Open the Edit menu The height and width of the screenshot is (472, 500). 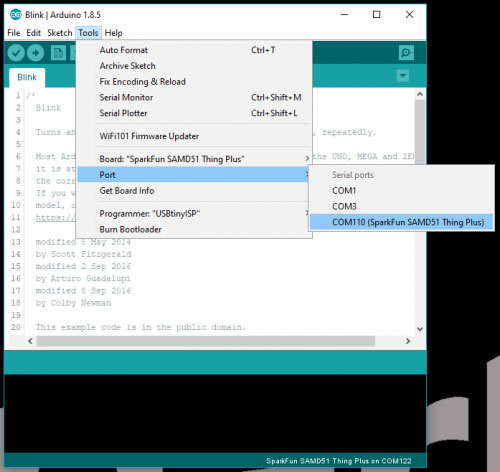click(33, 33)
